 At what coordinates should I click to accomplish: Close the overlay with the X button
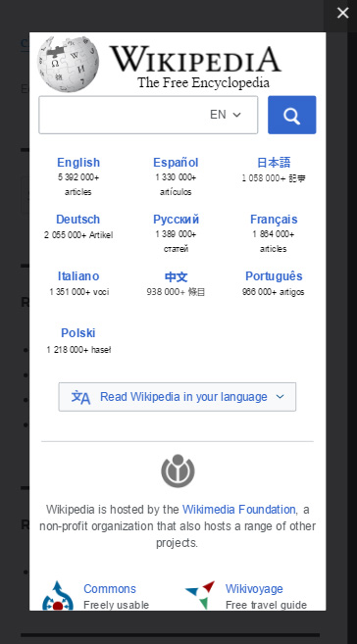click(342, 13)
